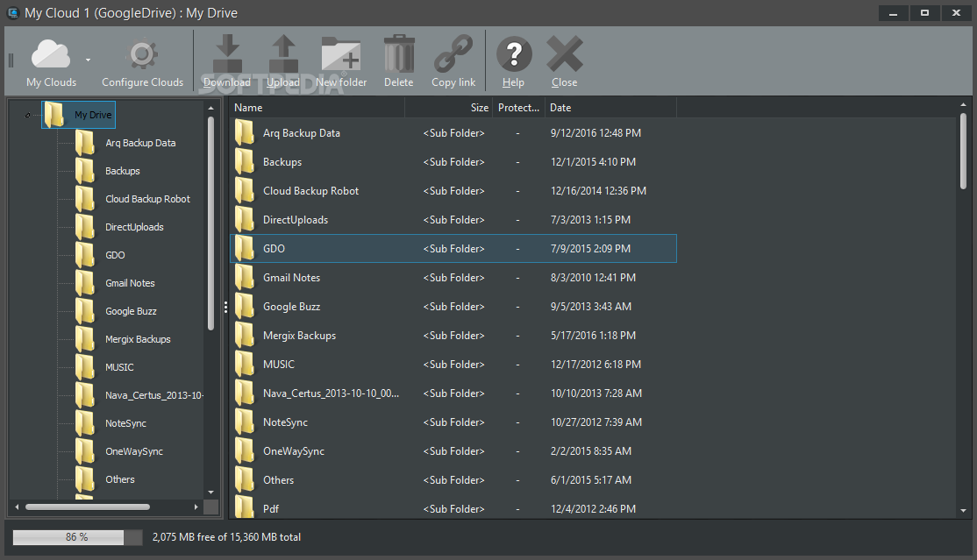Click date 9/12/2016 12:48 PM

point(595,132)
